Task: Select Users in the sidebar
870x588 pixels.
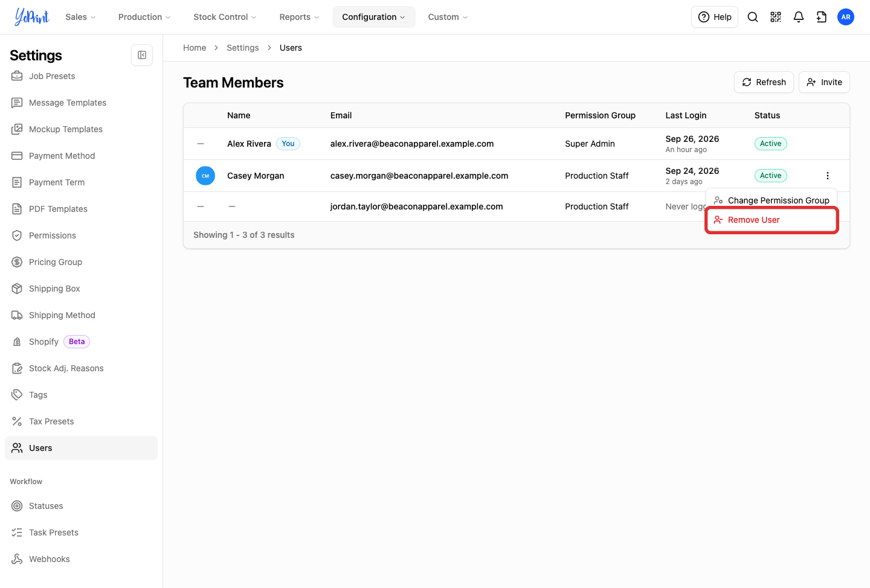Action: 81,448
